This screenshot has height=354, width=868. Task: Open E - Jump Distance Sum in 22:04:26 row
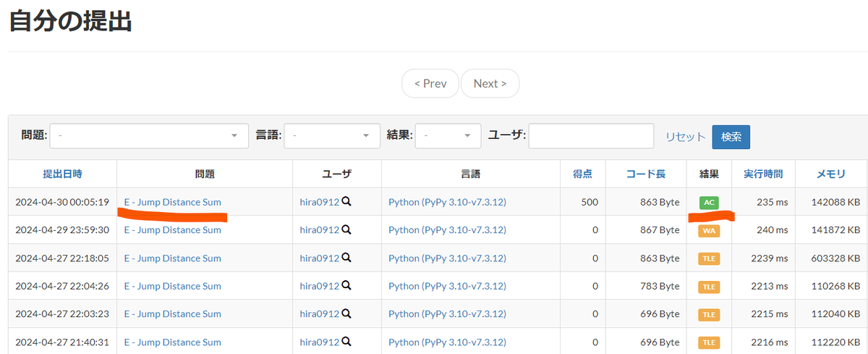173,286
